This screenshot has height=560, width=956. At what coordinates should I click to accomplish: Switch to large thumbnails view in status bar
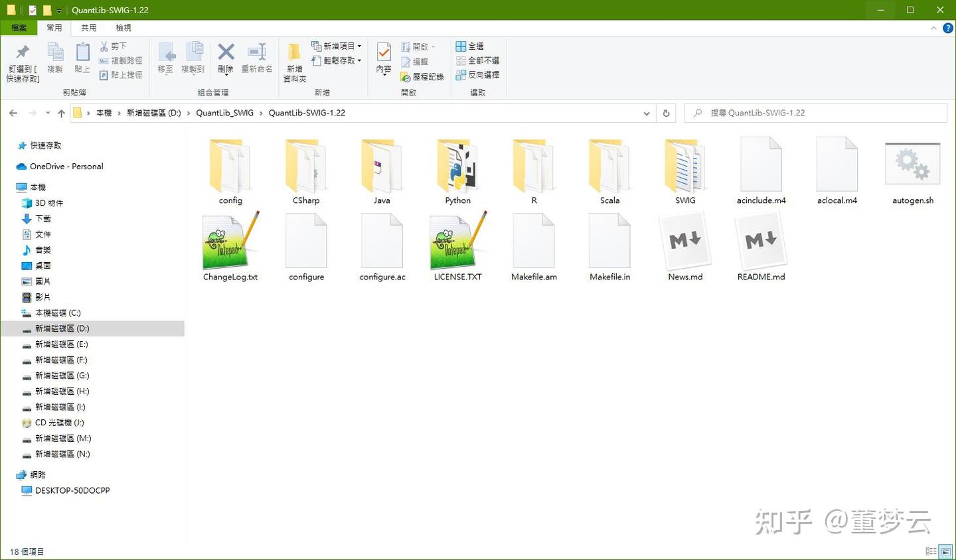944,551
